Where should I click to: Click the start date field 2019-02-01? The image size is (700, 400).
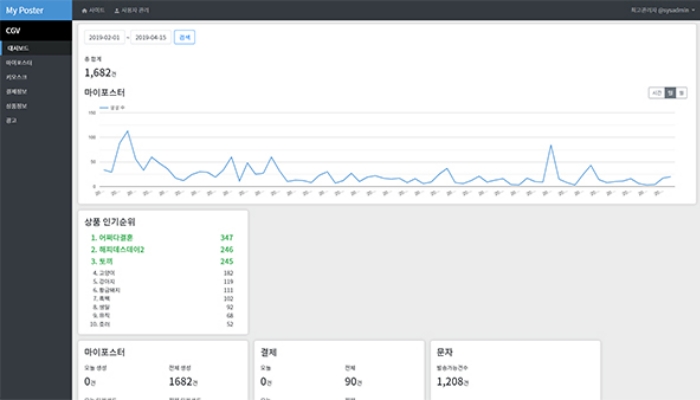coord(104,37)
